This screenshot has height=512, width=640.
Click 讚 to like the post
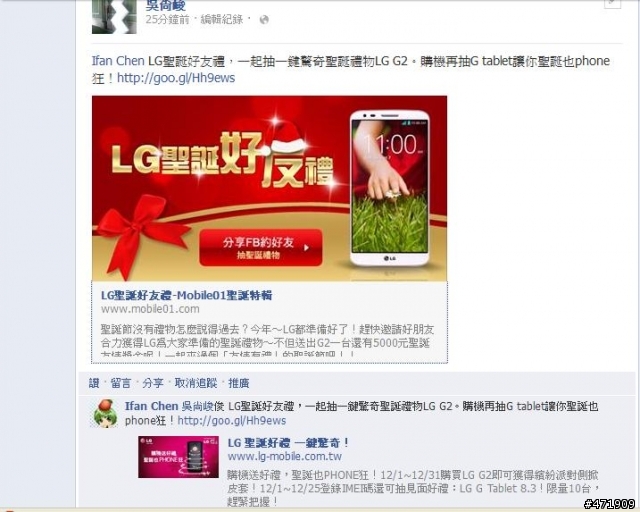pos(94,383)
